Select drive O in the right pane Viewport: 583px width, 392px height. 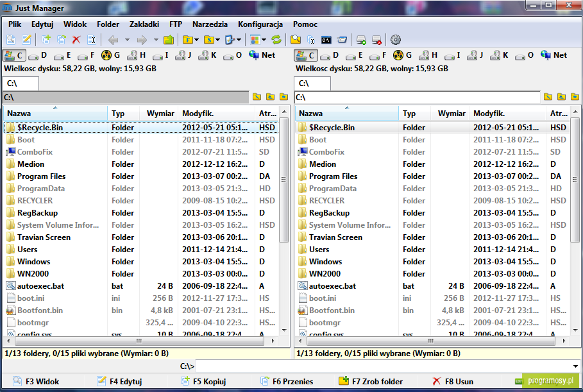(x=524, y=55)
